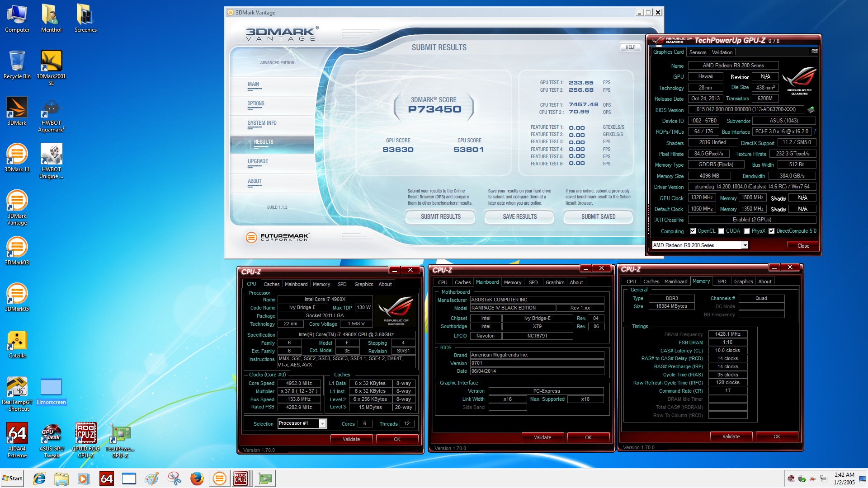Click the GPU-Z Name field AMD Radeon R9 200 Series

pyautogui.click(x=733, y=66)
